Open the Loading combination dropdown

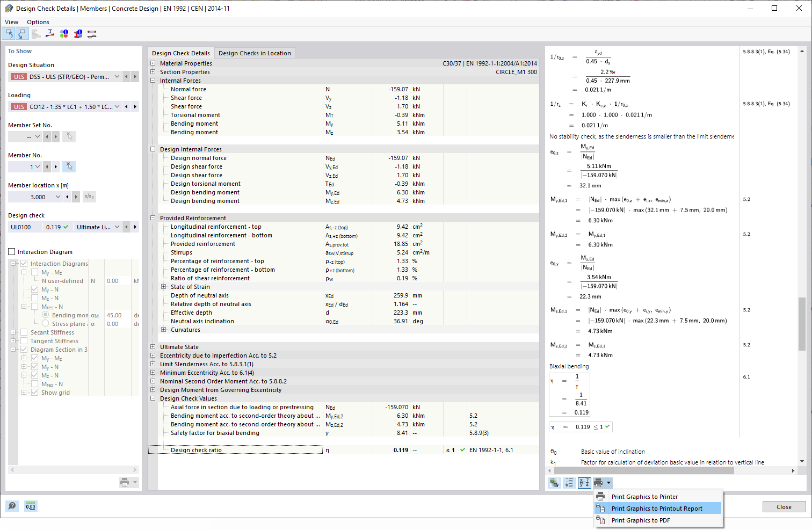coord(117,106)
